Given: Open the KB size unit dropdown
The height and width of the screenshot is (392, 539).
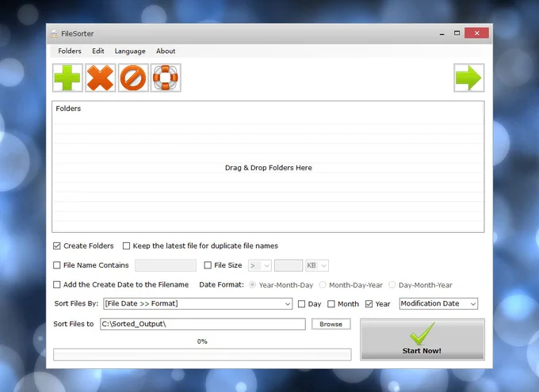Looking at the screenshot, I should (317, 265).
